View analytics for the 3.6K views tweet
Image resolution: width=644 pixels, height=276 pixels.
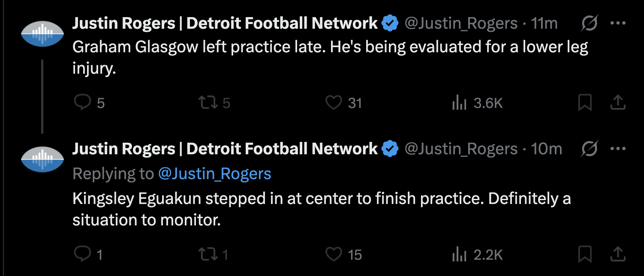[460, 103]
